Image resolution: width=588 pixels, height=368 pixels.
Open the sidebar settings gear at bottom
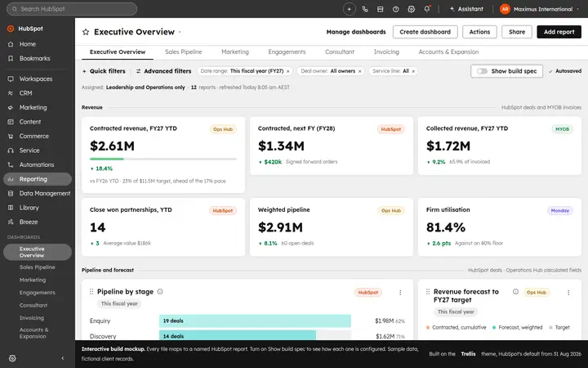click(12, 358)
